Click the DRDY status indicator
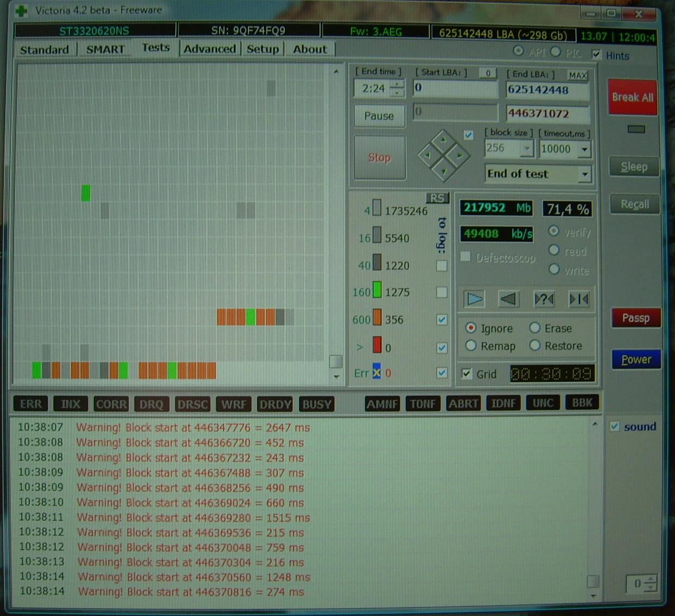This screenshot has height=616, width=675. [x=275, y=404]
